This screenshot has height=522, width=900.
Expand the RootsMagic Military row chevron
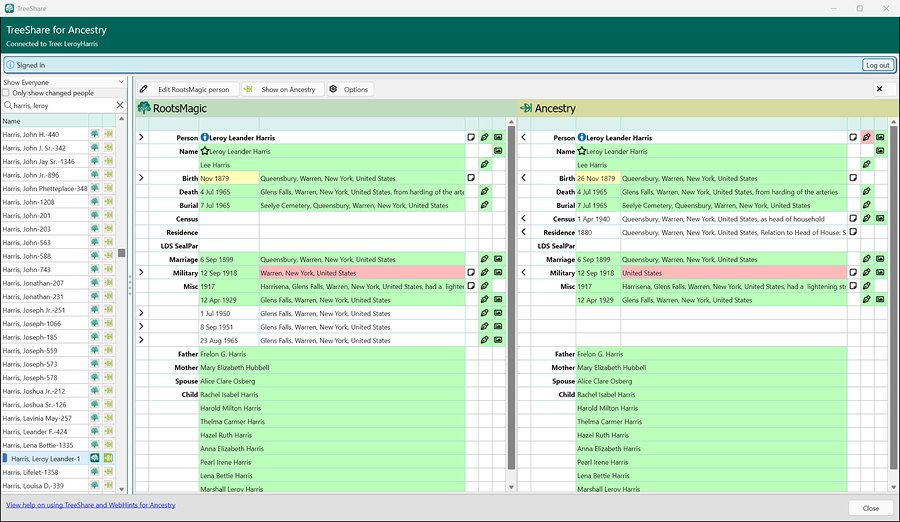pos(141,273)
